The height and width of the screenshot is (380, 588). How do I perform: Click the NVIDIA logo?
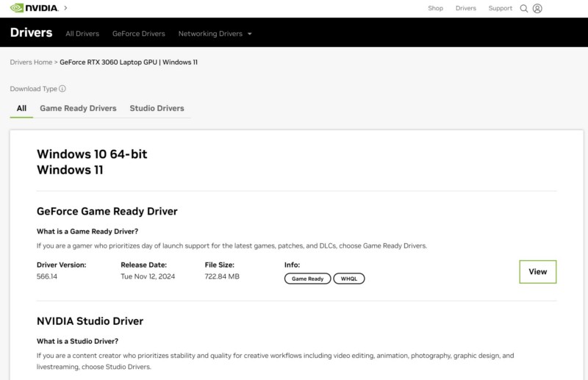click(x=34, y=8)
